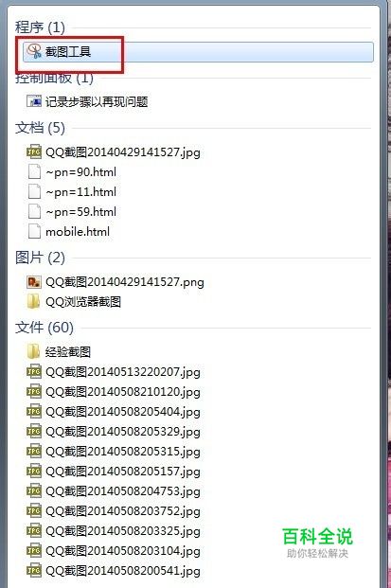391x588 pixels.
Task: Open the QQ浏览器截图 folder icon
Action: tap(34, 301)
